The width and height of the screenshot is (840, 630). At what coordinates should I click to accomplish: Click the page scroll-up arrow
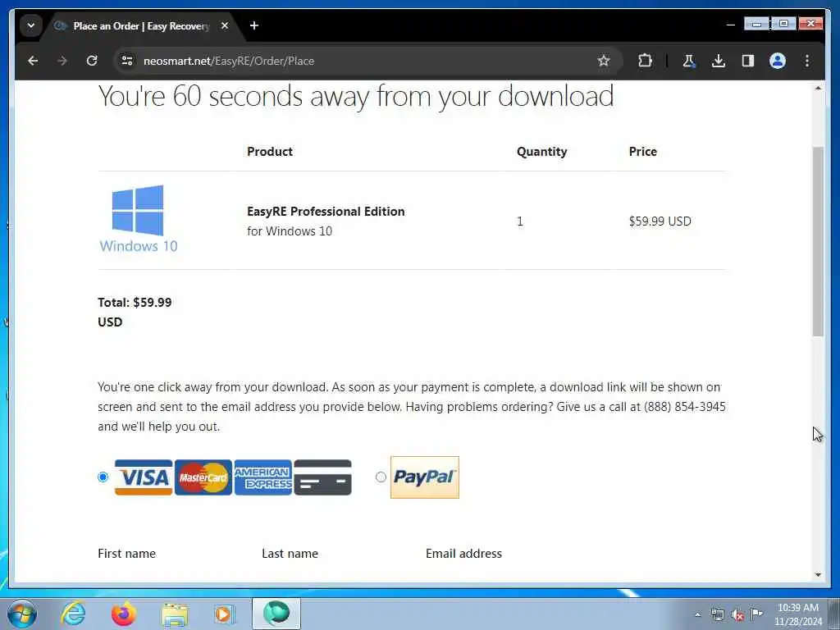818,89
